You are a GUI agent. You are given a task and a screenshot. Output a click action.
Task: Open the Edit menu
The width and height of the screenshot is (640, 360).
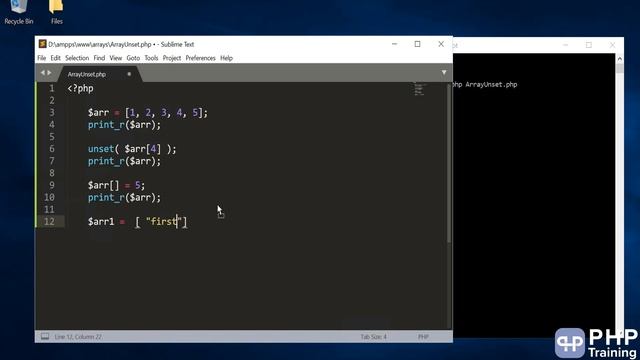(56, 58)
